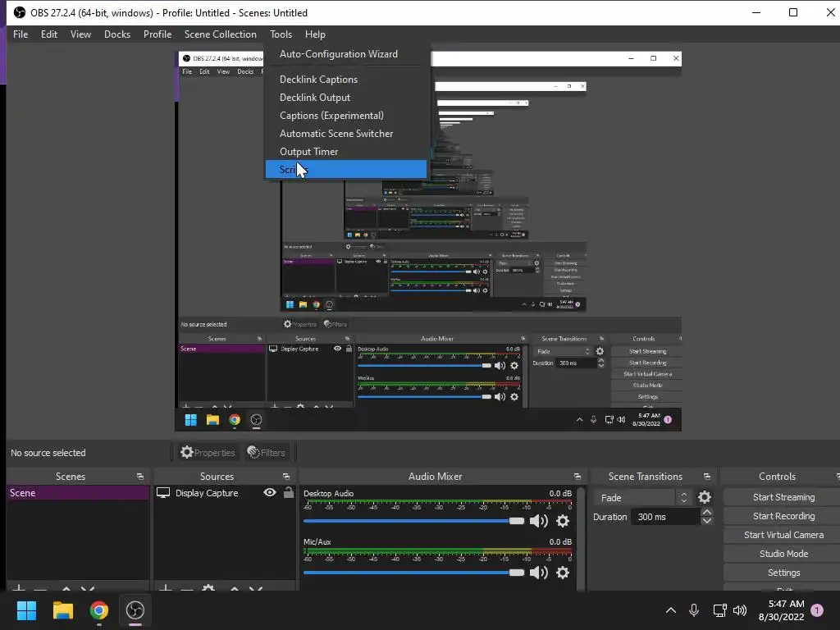Click Start Virtual Camera
840x630 pixels.
[x=783, y=535]
